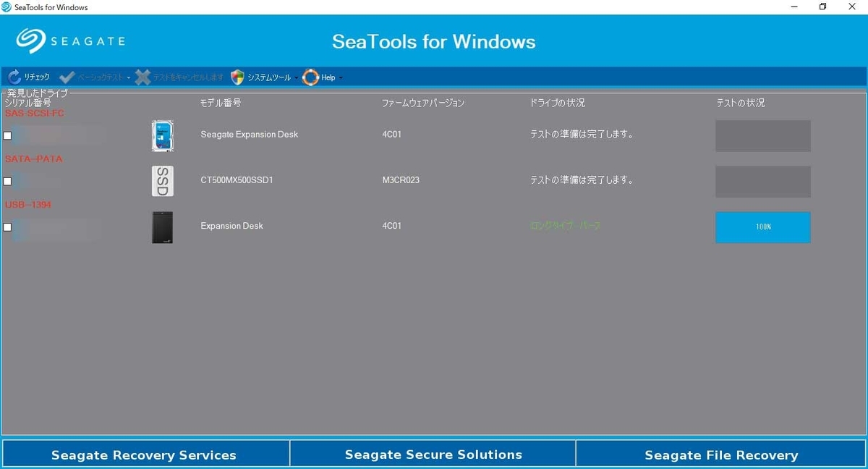This screenshot has width=868, height=469.
Task: Click the 100% test progress bar
Action: 763,227
